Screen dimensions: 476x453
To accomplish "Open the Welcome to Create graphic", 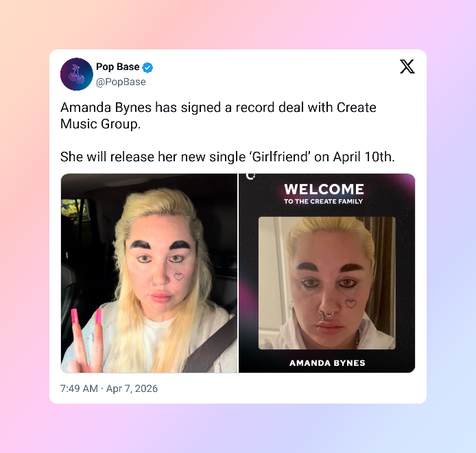I will coord(327,273).
